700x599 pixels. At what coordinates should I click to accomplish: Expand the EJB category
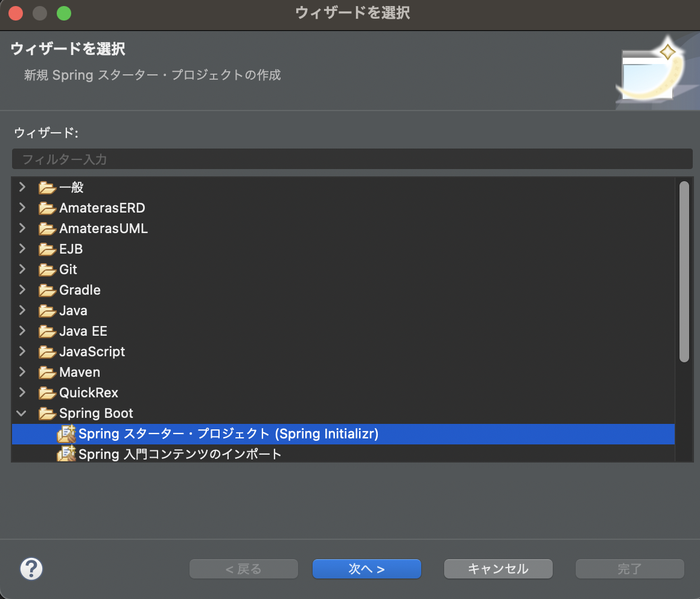[x=22, y=249]
